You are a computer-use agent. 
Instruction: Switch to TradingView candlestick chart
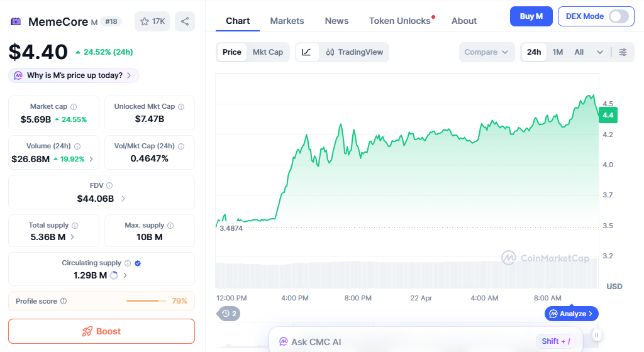(x=355, y=52)
